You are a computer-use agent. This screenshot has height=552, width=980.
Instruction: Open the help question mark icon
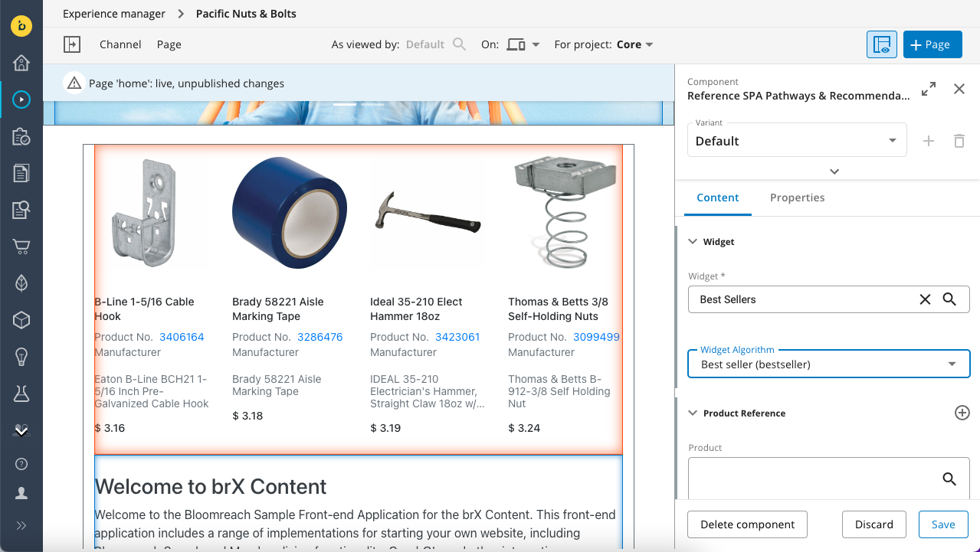click(21, 464)
